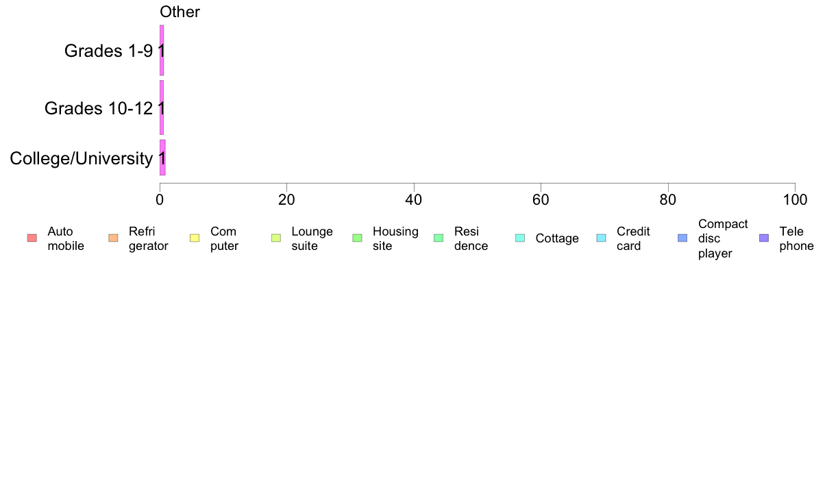Select the Computer legend swatch

(195, 238)
